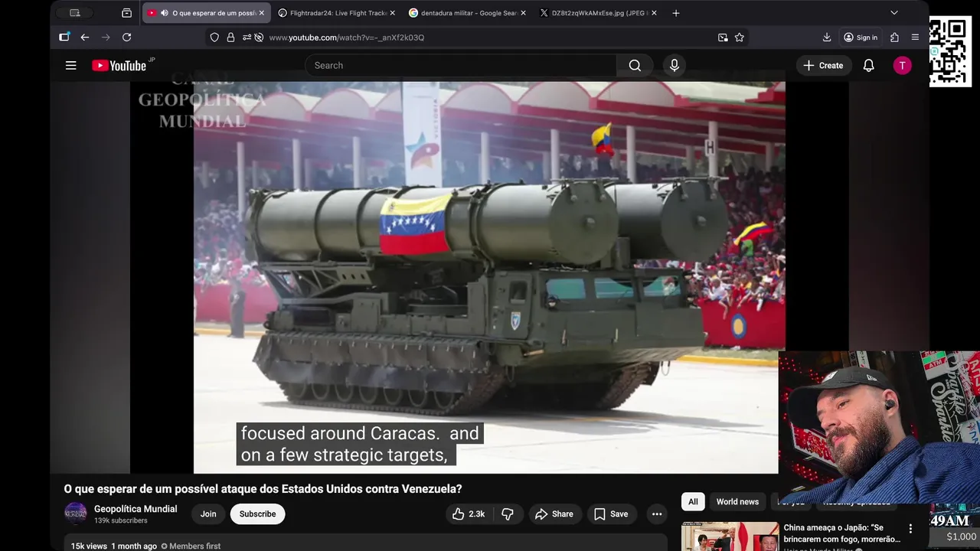Close the Flightradar24 tab
The image size is (980, 551).
393,13
